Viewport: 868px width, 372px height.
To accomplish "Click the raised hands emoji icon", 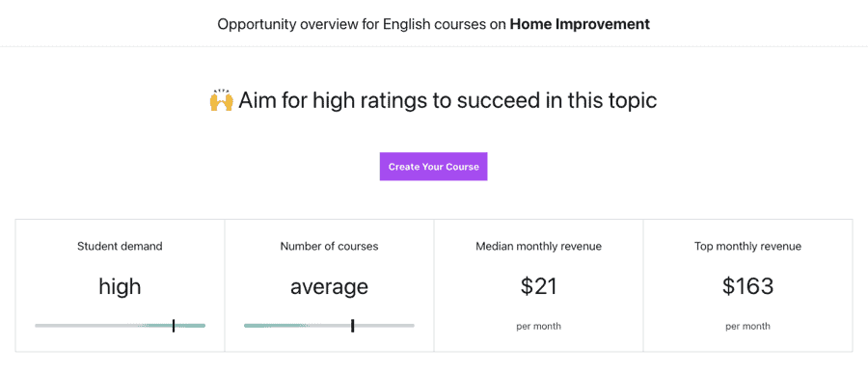I will click(222, 101).
